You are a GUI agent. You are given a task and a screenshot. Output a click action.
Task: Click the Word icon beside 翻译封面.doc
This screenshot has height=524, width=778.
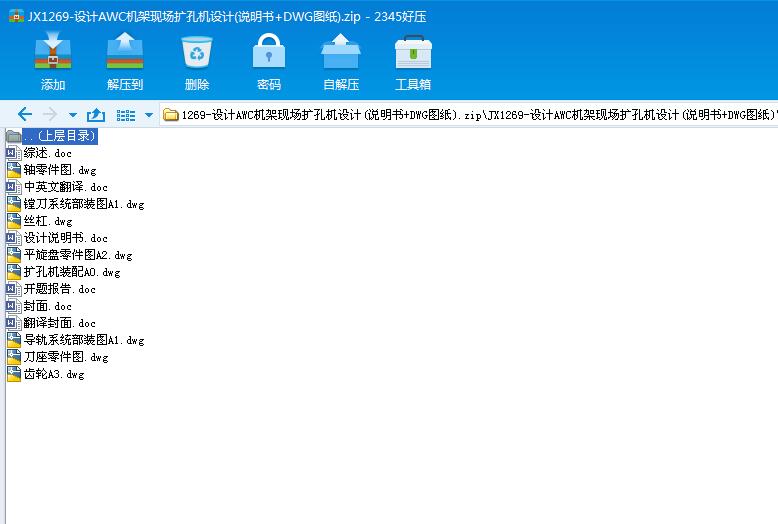point(14,323)
